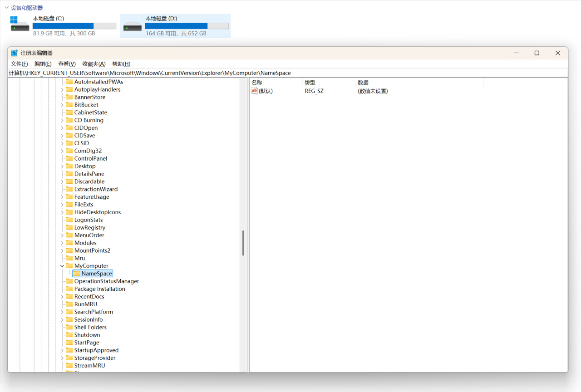
Task: Click the LowRegistry folder icon
Action: [69, 227]
